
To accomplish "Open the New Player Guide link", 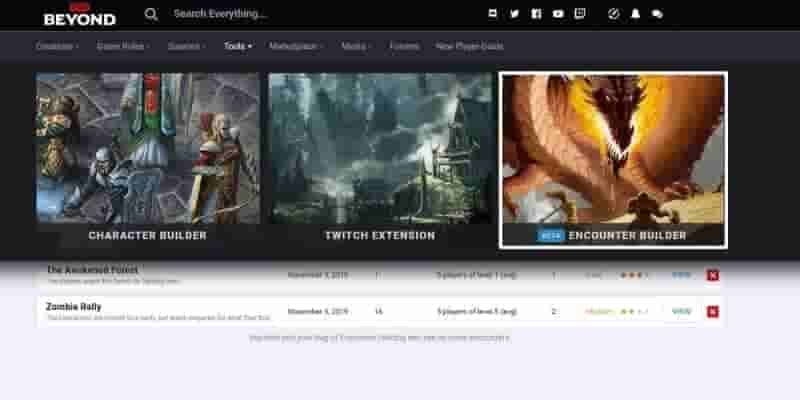I will tap(469, 46).
